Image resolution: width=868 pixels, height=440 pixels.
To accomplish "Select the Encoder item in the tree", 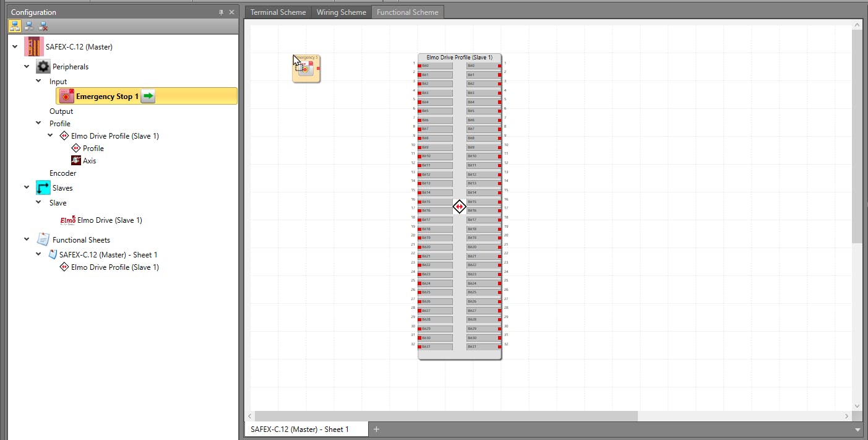I will (x=62, y=173).
